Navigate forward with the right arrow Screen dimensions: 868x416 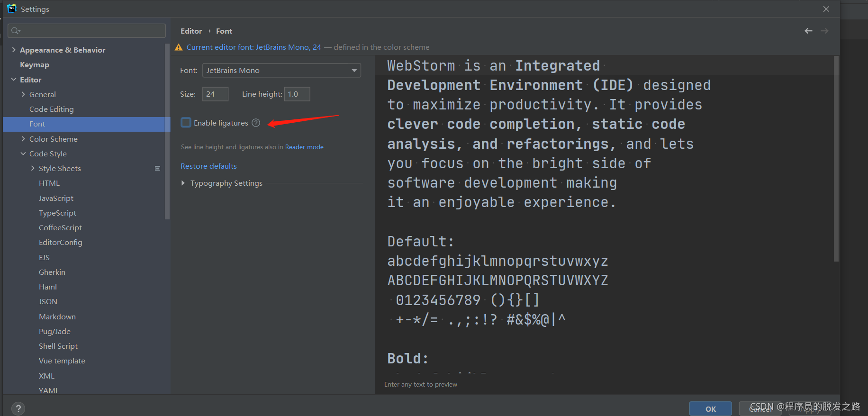pos(824,31)
